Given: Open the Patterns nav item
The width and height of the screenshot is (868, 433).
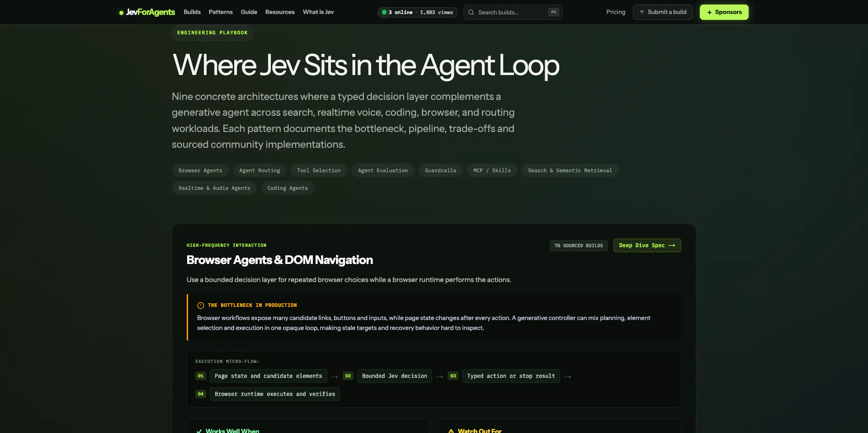Looking at the screenshot, I should coord(221,12).
